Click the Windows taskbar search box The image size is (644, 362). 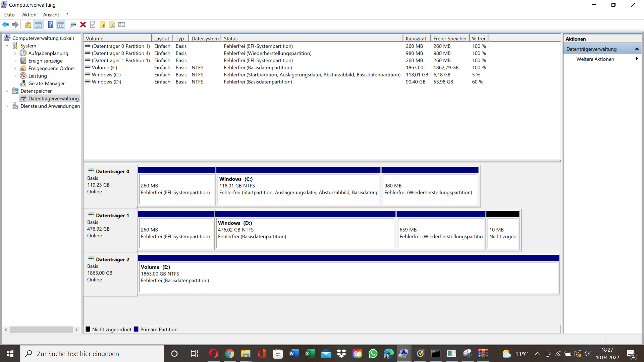92,354
